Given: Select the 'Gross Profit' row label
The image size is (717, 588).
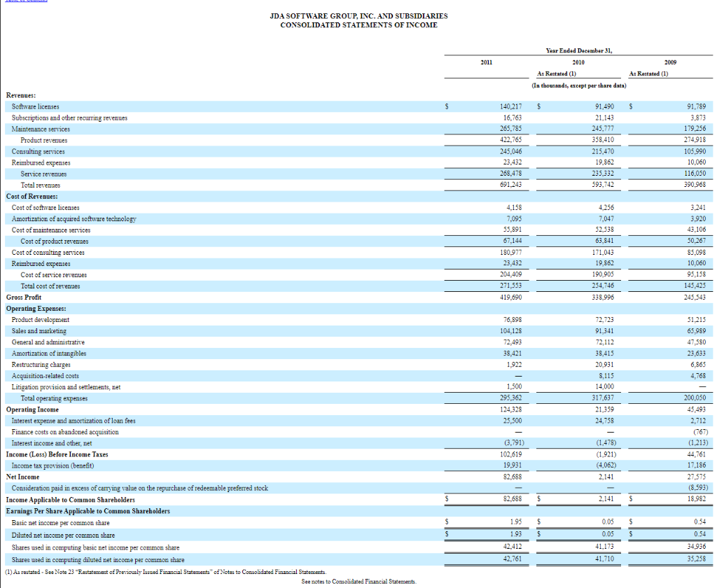Looking at the screenshot, I should coord(24,297).
